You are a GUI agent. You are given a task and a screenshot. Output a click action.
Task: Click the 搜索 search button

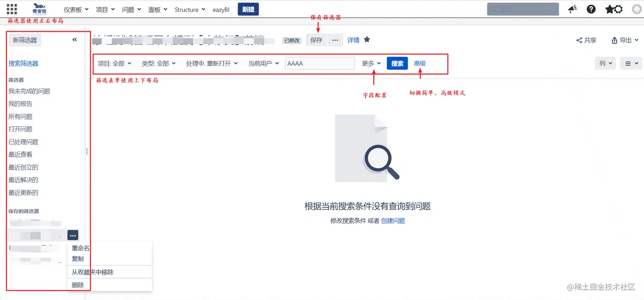[x=397, y=63]
